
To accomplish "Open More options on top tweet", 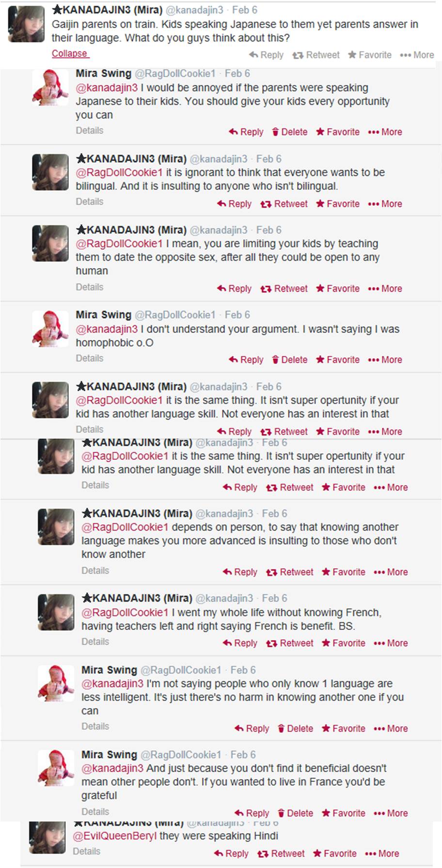I will (417, 55).
